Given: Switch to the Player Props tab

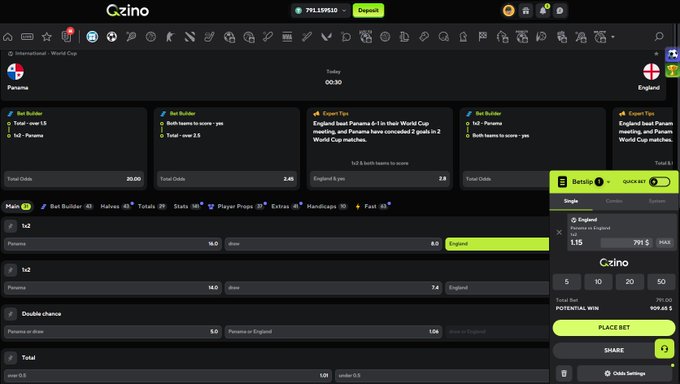Looking at the screenshot, I should (236, 206).
